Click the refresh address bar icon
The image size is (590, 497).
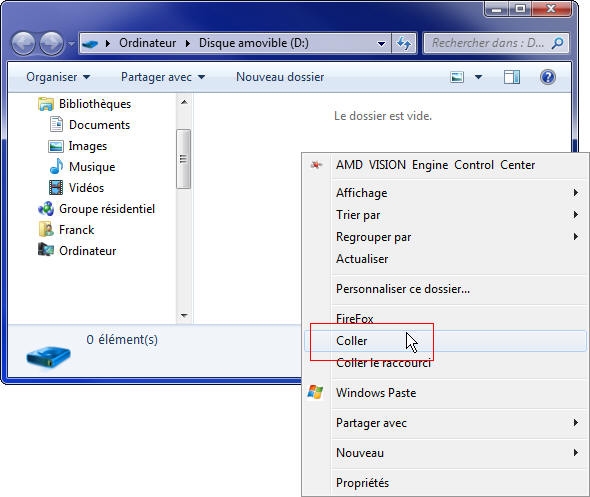tap(404, 43)
